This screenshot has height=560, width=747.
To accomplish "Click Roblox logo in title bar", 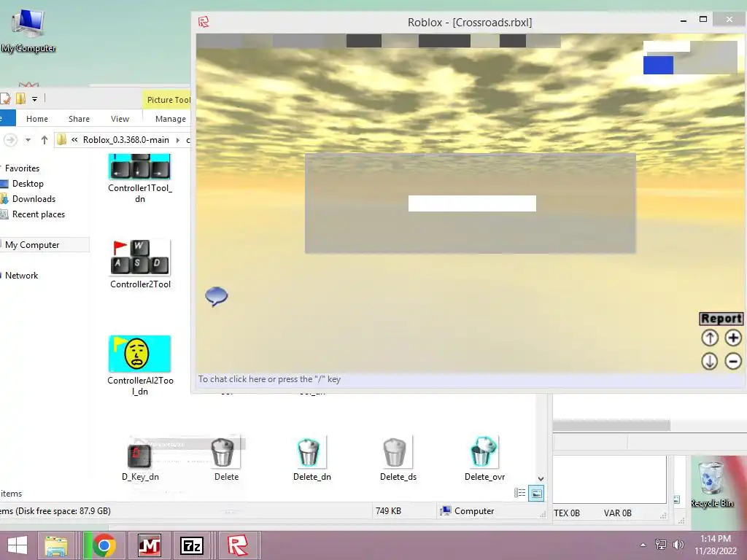I will 204,21.
